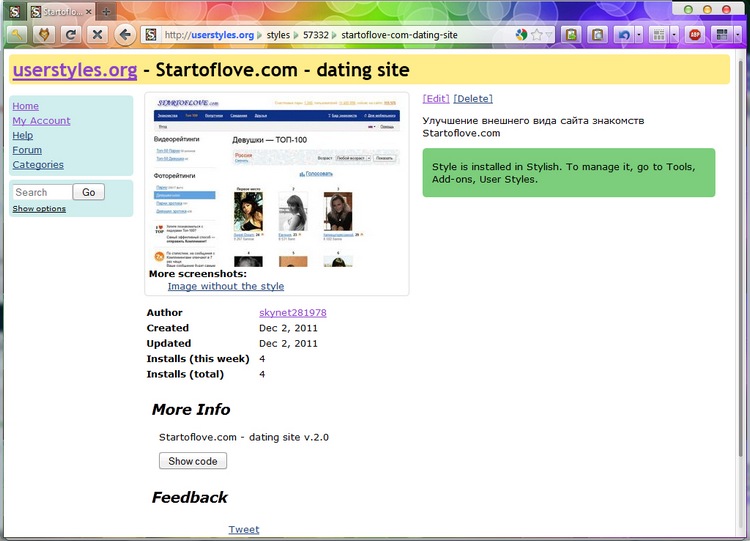
Task: Click the vertical page scrollbar
Action: point(742,258)
